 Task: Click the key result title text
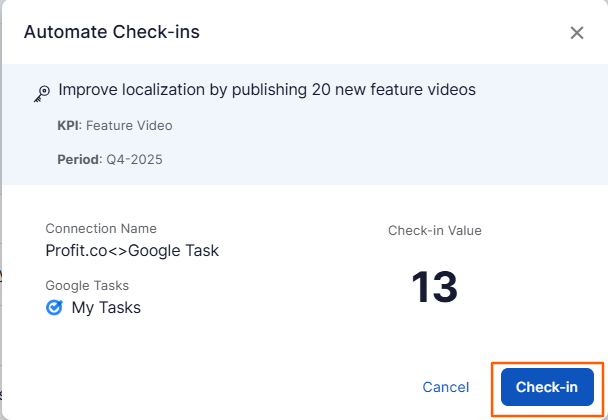point(267,90)
